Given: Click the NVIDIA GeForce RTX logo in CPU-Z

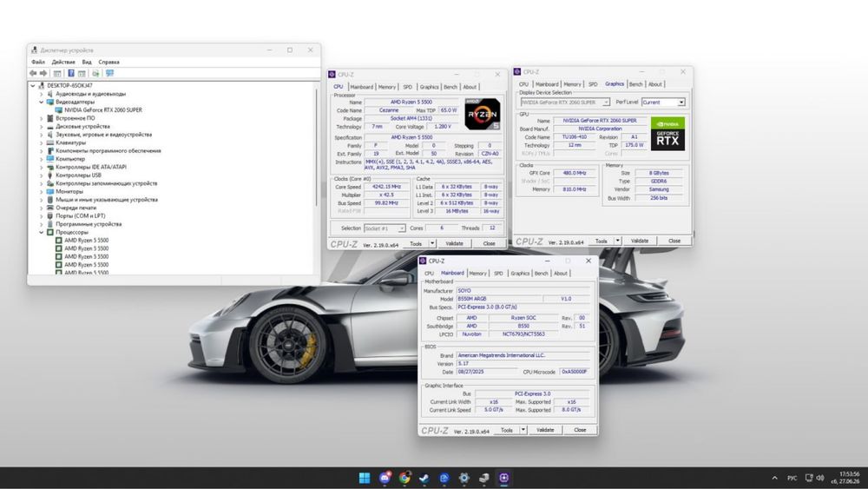Looking at the screenshot, I should (667, 134).
